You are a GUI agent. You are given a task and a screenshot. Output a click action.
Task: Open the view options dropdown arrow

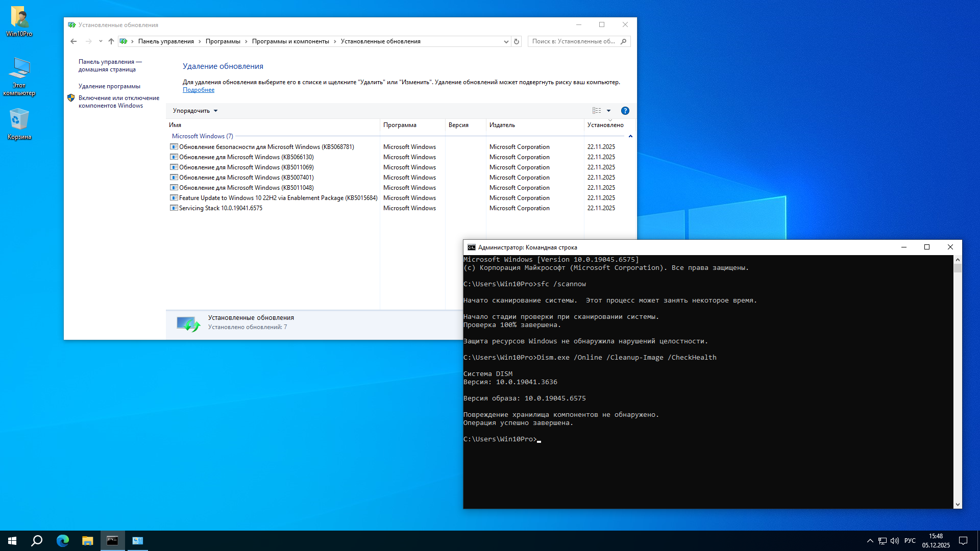click(x=608, y=111)
